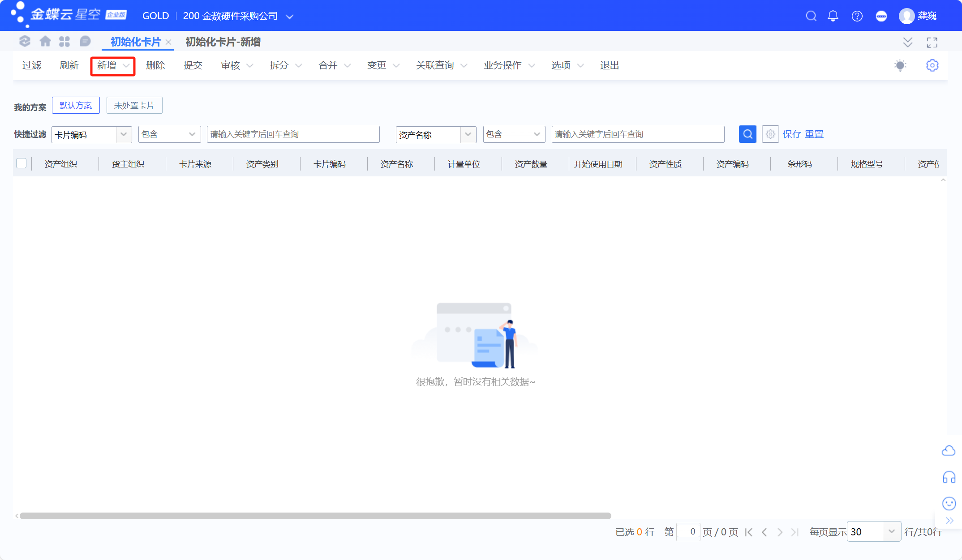Open the 资产名称 filter field dropdown
The image size is (962, 560).
(468, 134)
